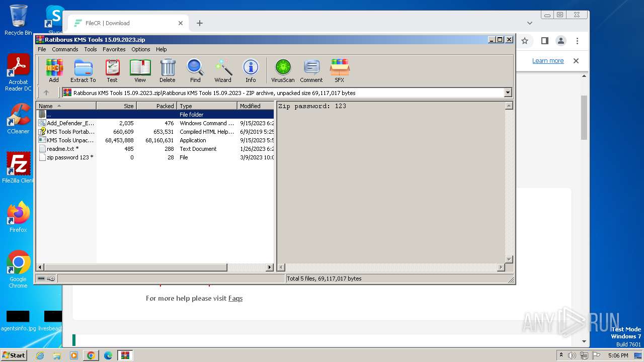Create SFX self-extracting archive
Screen dimensions: 644x362
click(340, 70)
